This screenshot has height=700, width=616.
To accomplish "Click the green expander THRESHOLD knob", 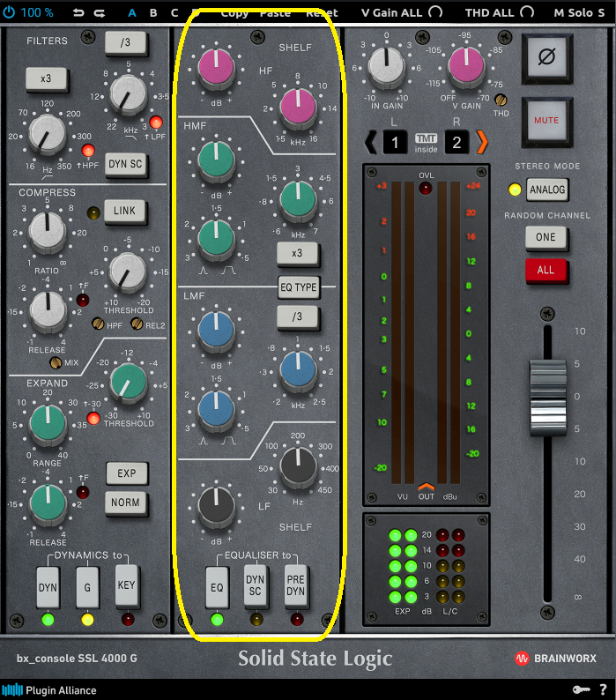I will click(129, 382).
